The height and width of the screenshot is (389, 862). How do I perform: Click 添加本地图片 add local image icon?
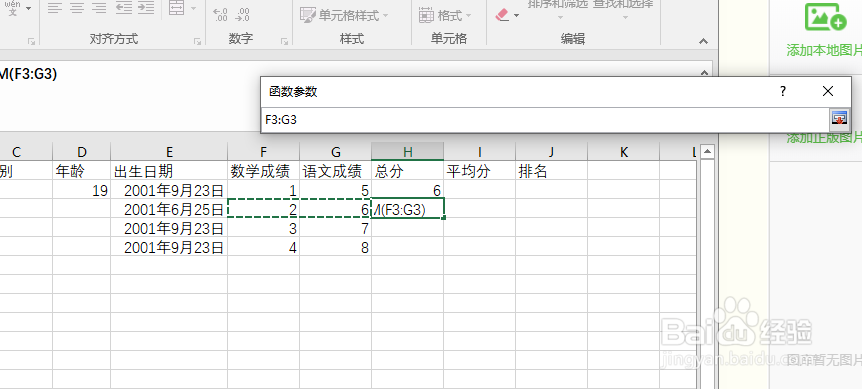tap(825, 17)
